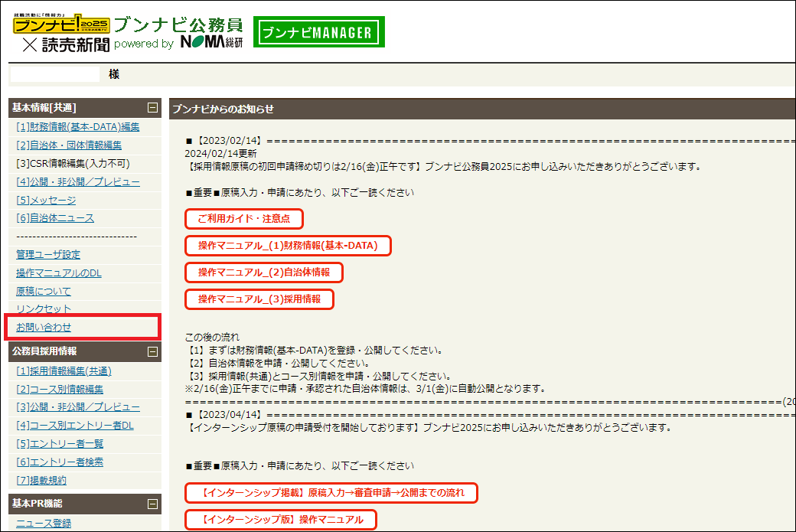Open 操作マニュアル_(1)財務情報(基本-DATA)

(288, 246)
